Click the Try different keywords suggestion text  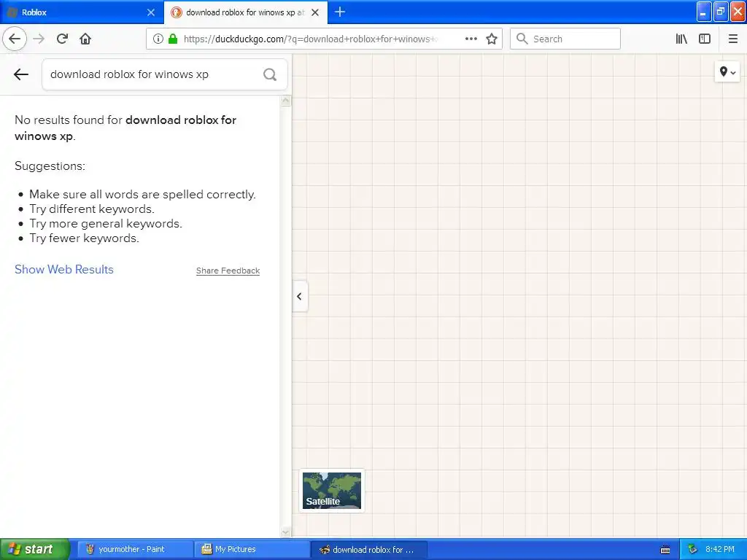[92, 209]
